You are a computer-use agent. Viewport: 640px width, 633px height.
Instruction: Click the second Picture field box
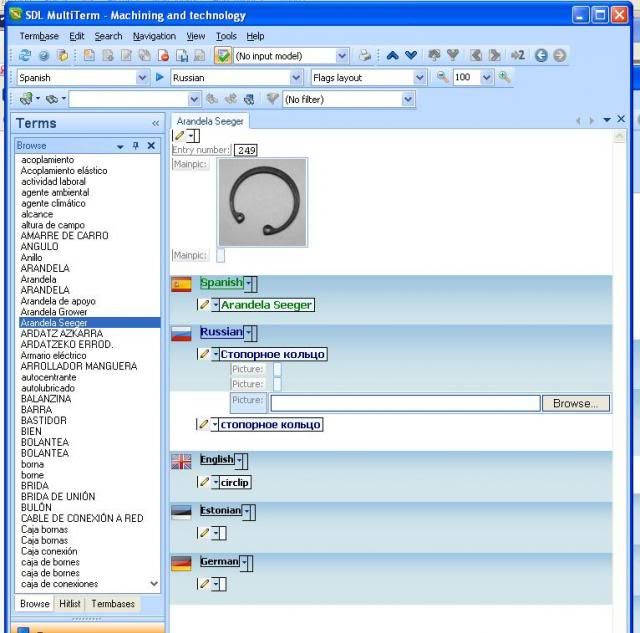coord(277,384)
